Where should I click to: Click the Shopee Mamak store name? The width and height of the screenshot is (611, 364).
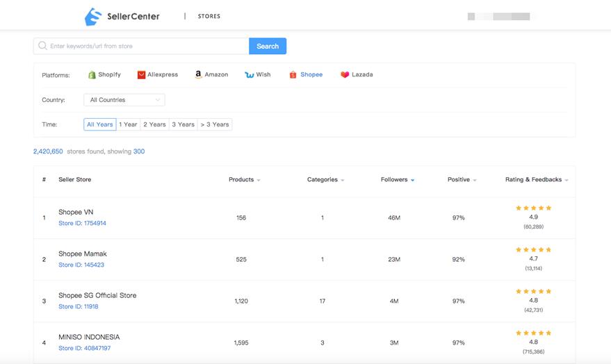click(x=83, y=254)
